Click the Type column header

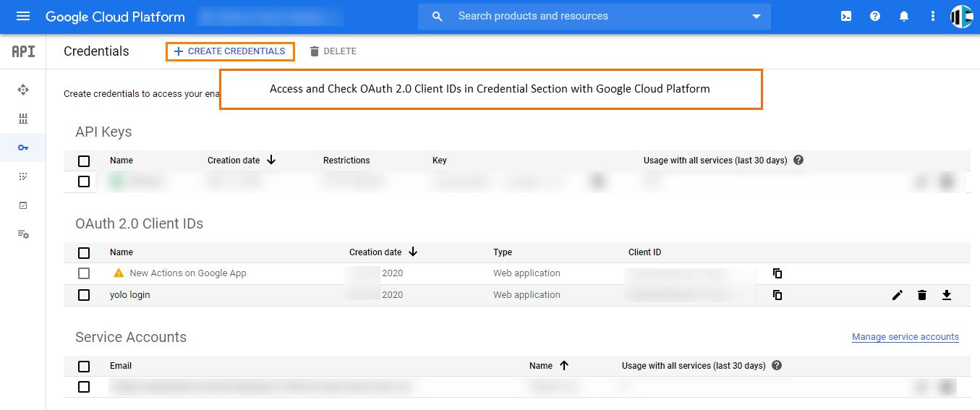point(503,252)
